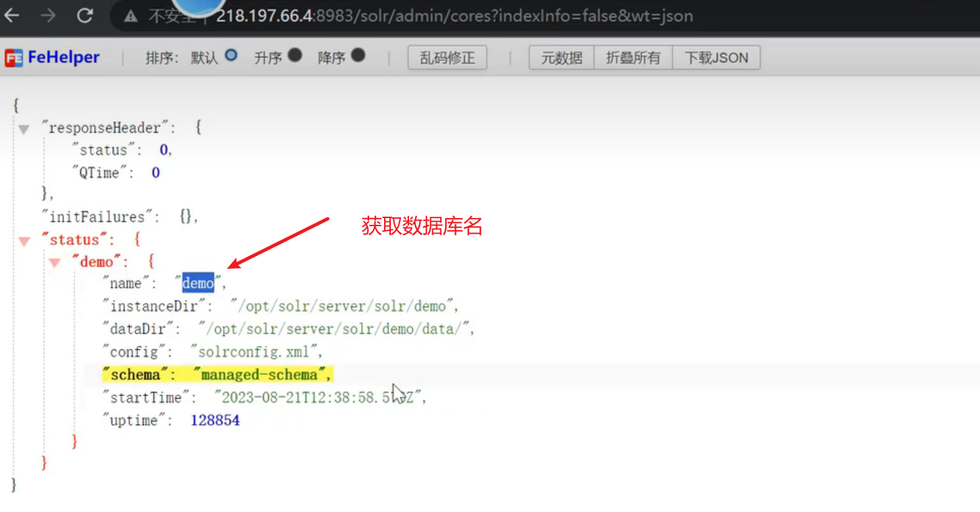This screenshot has height=512, width=980.
Task: Click the insecure site warning icon
Action: tap(131, 16)
